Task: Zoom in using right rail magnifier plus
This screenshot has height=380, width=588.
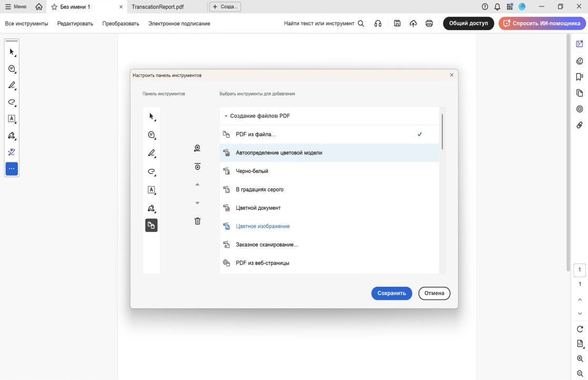Action: (580, 359)
